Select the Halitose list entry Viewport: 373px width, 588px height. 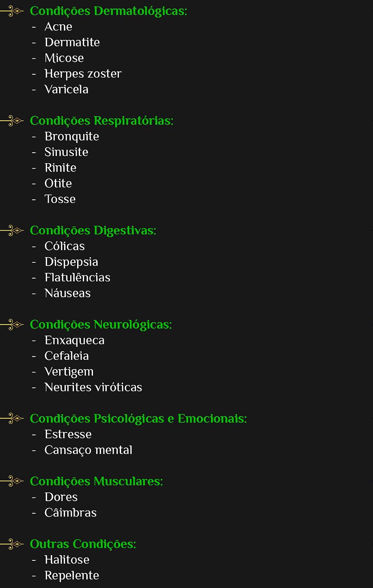pos(67,560)
